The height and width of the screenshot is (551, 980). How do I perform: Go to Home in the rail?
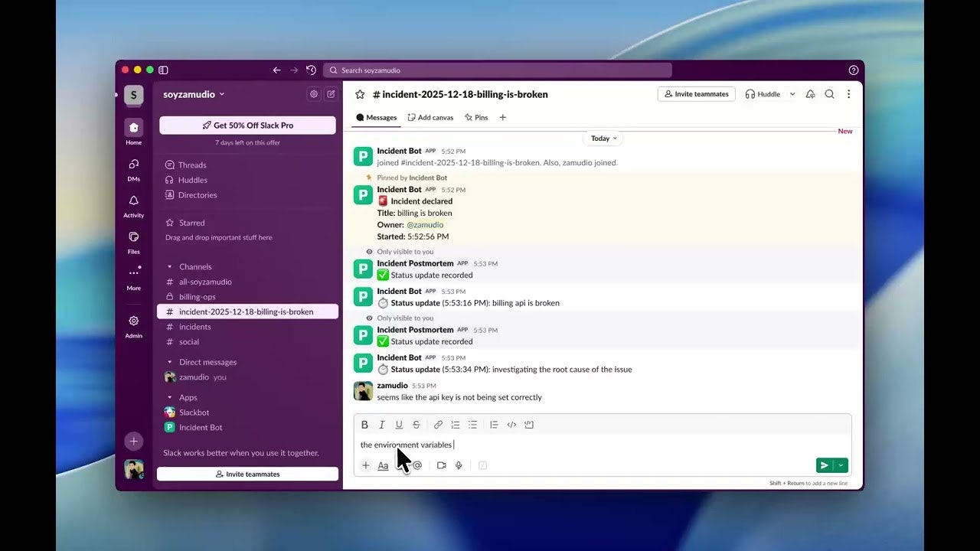(x=134, y=132)
